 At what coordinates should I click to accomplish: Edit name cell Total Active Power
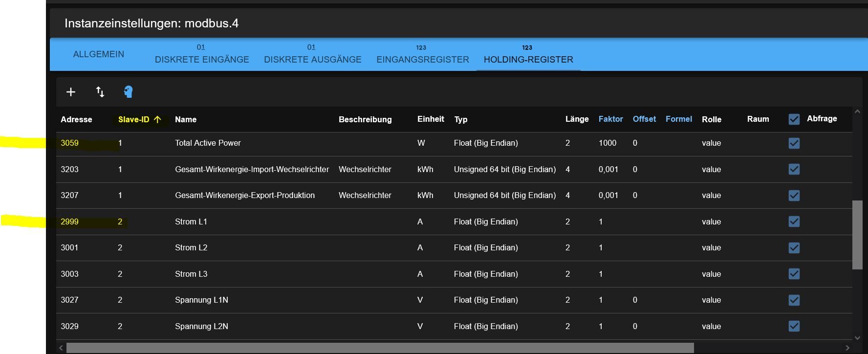pyautogui.click(x=208, y=143)
